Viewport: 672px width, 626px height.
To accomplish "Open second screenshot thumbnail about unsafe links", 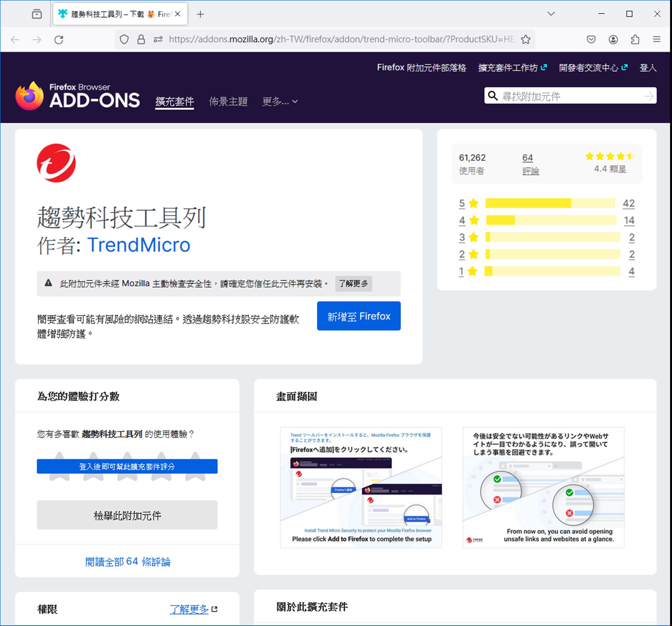I will point(544,487).
